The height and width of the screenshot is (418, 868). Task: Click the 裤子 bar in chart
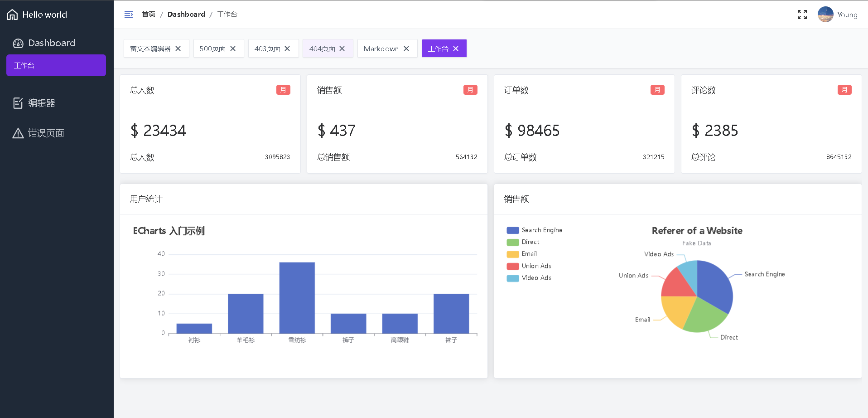pos(348,324)
